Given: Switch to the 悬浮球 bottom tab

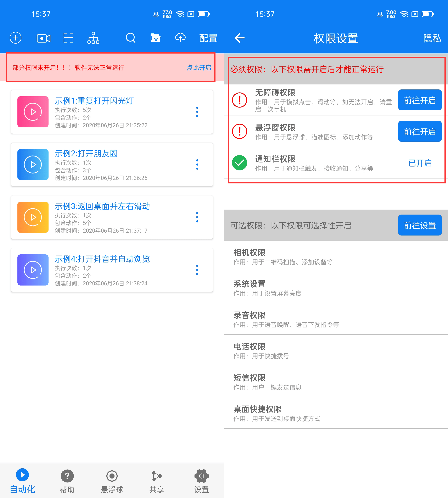Looking at the screenshot, I should pyautogui.click(x=112, y=481).
